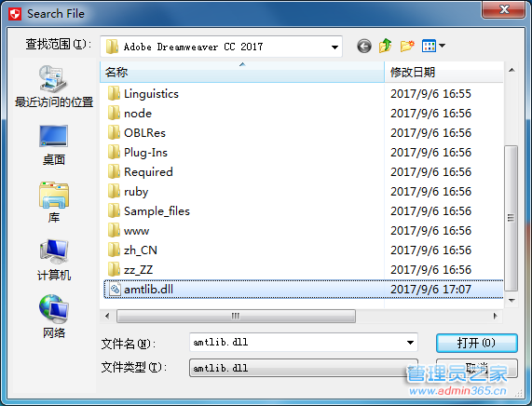Select the Sample_files folder name

click(x=157, y=211)
